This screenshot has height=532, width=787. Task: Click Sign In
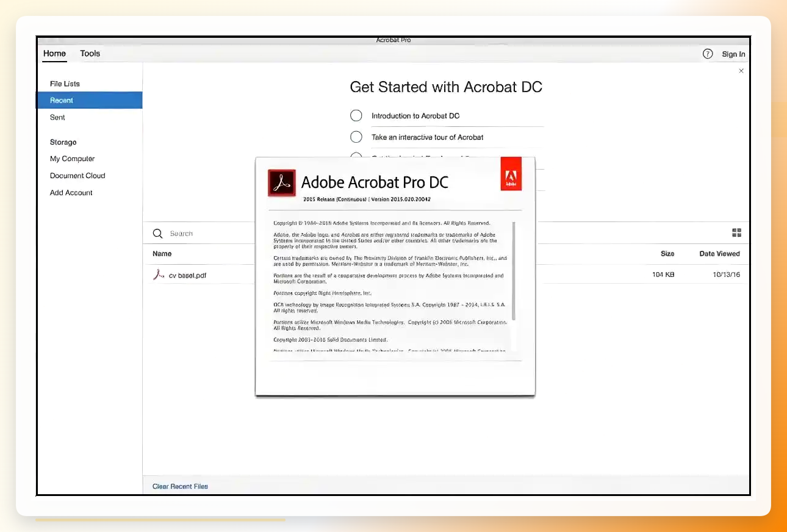click(733, 54)
